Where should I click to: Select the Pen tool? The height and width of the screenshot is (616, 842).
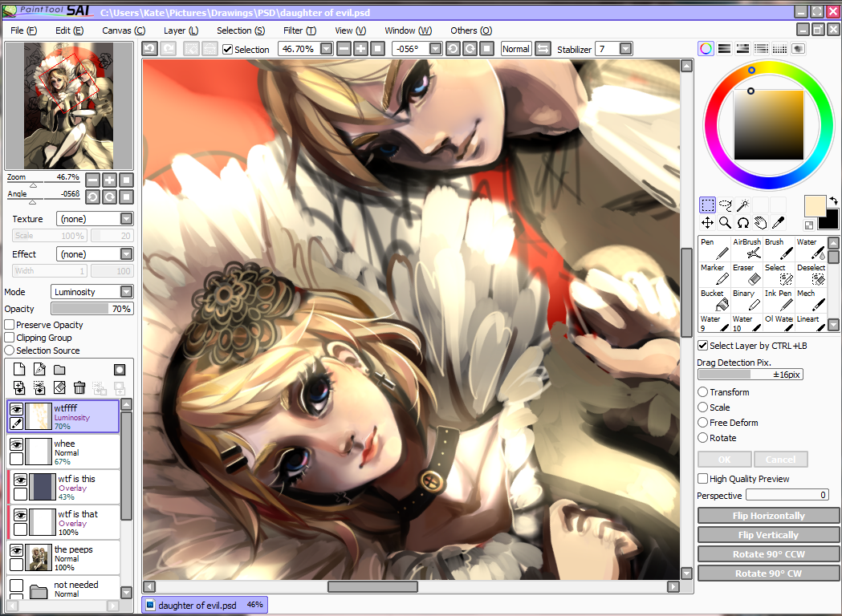coord(714,249)
